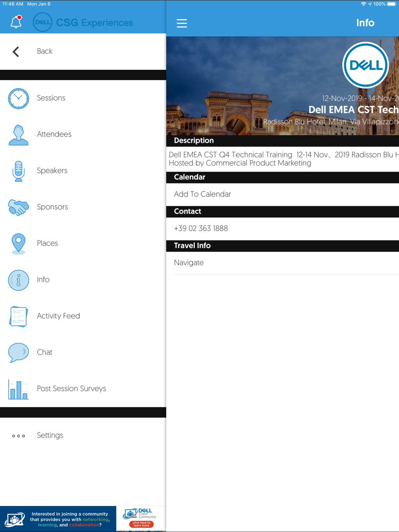399x532 pixels.
Task: Tap the Info title in the header bar
Action: point(365,23)
